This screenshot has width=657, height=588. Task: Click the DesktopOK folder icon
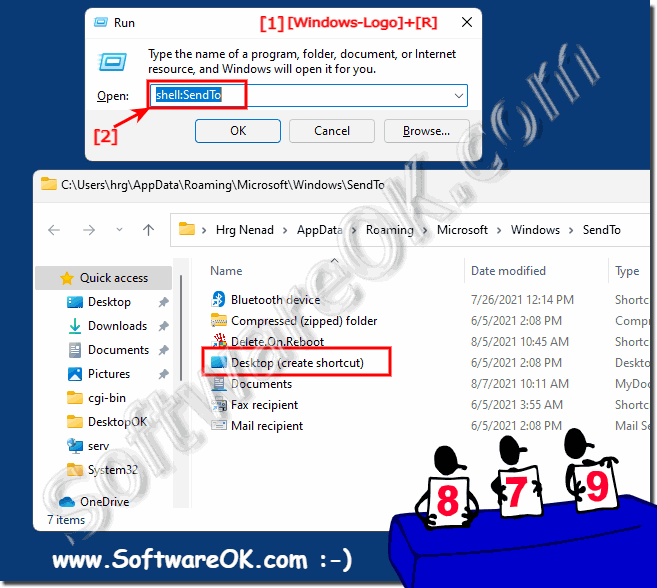[x=75, y=421]
